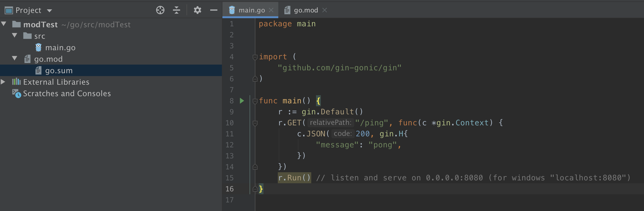Select External Libraries item
Viewport: 644px width, 211px height.
[56, 82]
